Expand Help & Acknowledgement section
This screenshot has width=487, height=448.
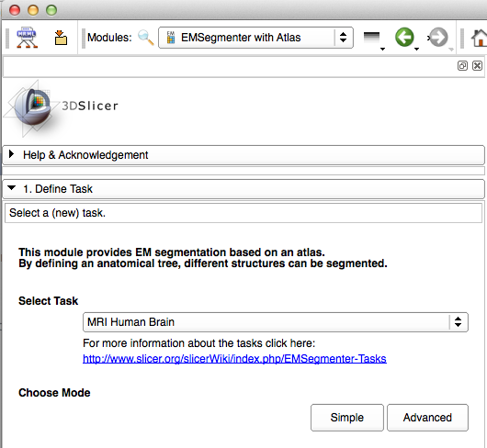(243, 155)
